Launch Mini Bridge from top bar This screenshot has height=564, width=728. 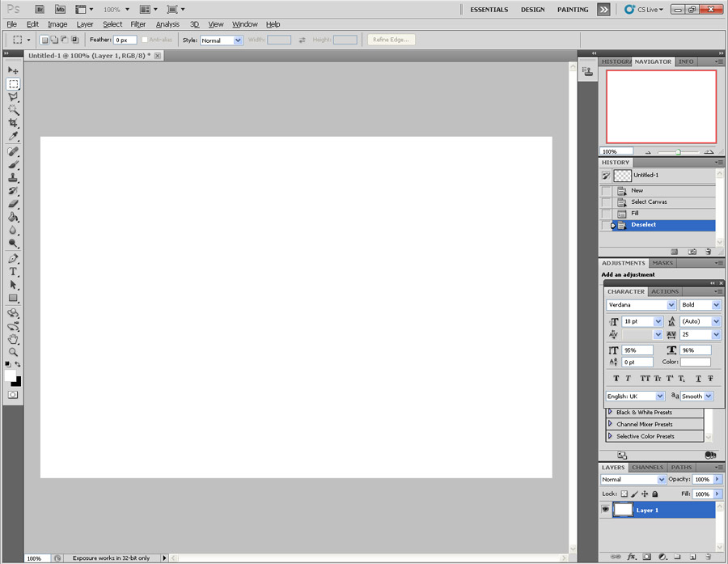click(60, 9)
